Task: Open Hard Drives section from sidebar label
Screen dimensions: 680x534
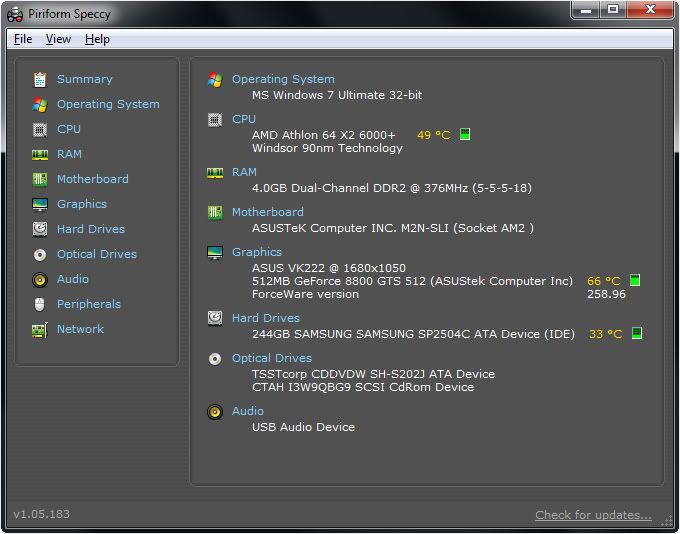Action: pos(91,229)
